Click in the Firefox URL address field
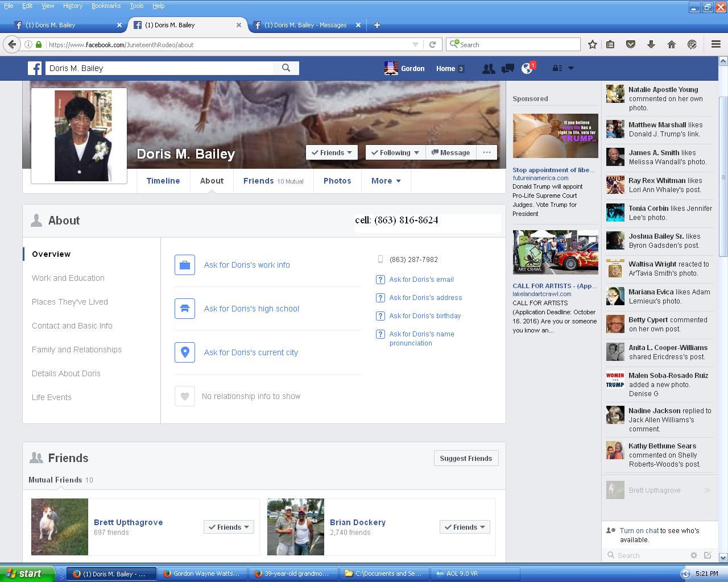Viewport: 728px width, 582px height. [227, 44]
